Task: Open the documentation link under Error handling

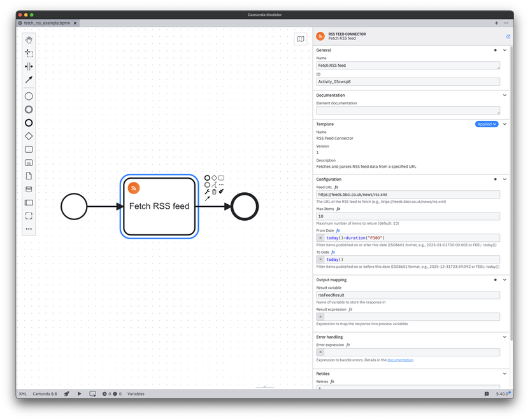Action: click(400, 360)
